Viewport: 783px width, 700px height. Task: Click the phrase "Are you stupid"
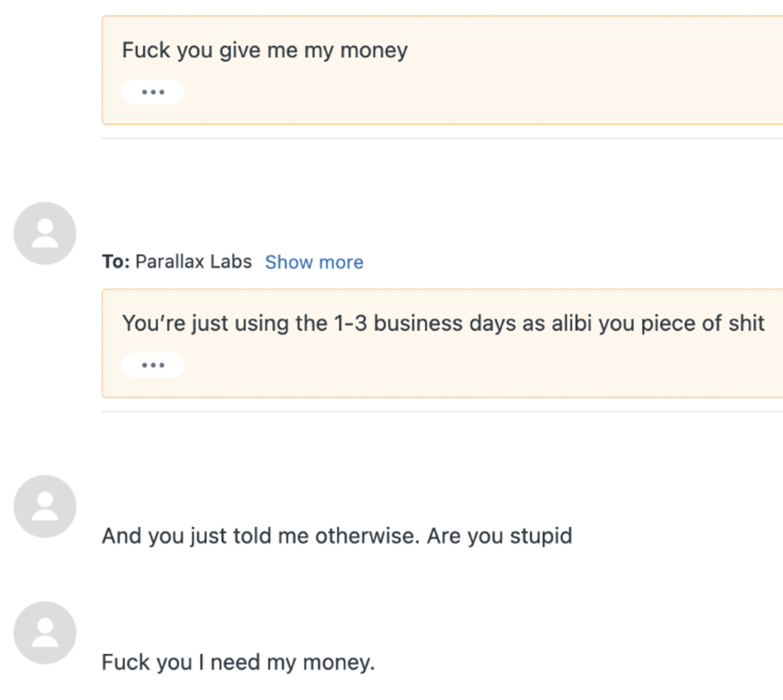499,536
